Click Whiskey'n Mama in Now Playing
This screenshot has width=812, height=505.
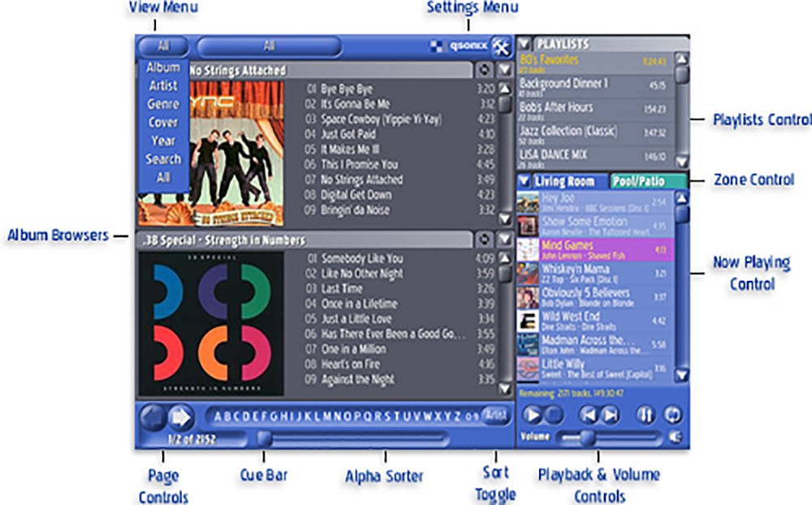pyautogui.click(x=595, y=274)
